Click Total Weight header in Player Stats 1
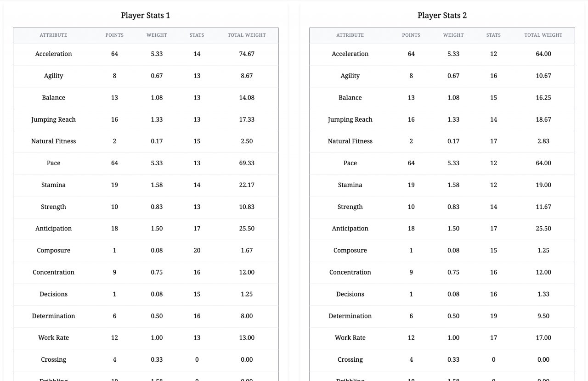The width and height of the screenshot is (588, 381). pos(247,35)
